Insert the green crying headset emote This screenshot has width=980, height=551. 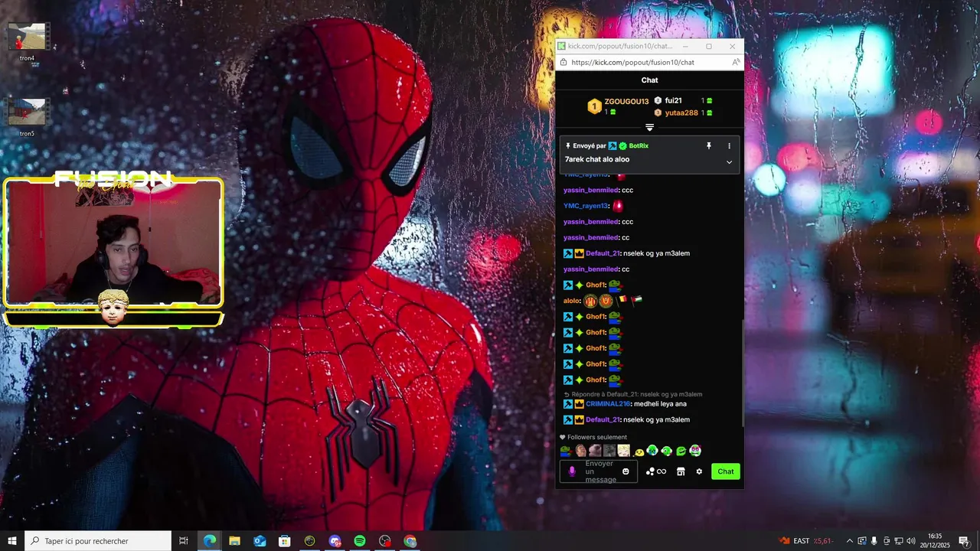[x=652, y=451]
